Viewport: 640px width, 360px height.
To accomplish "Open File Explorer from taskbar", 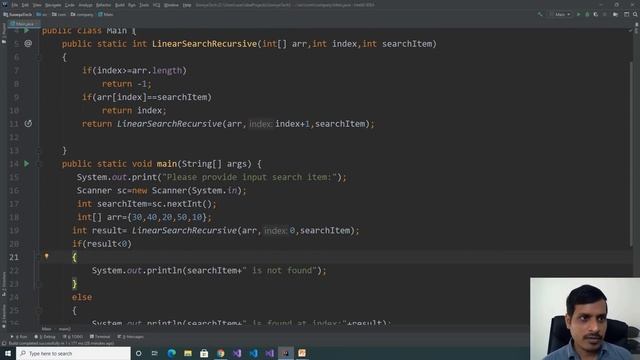I will [188, 353].
